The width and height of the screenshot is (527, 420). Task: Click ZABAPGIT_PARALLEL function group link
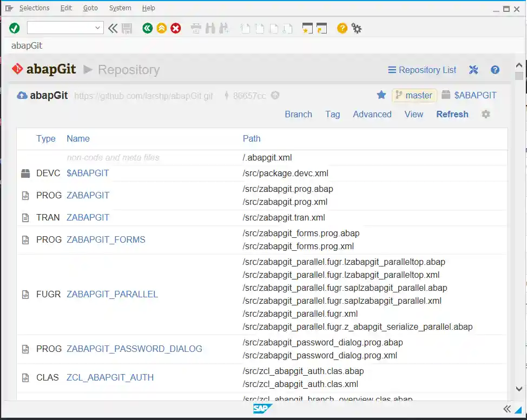point(111,294)
